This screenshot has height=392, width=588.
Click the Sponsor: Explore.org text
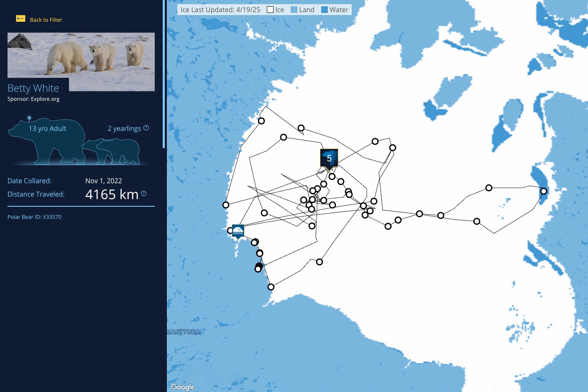(33, 99)
